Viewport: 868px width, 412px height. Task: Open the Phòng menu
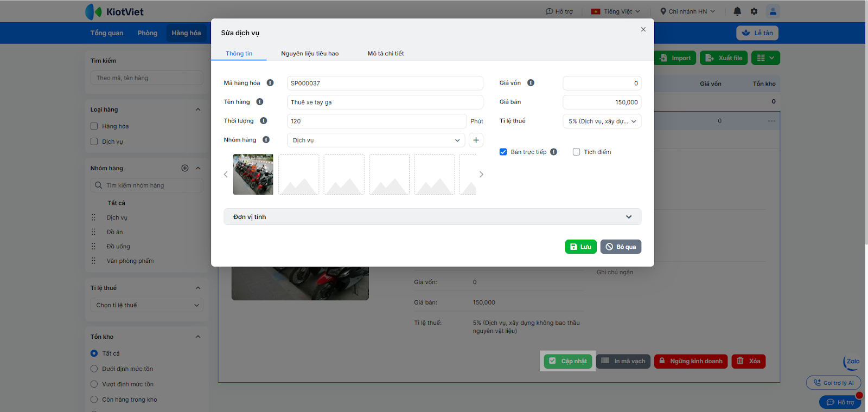pyautogui.click(x=148, y=33)
